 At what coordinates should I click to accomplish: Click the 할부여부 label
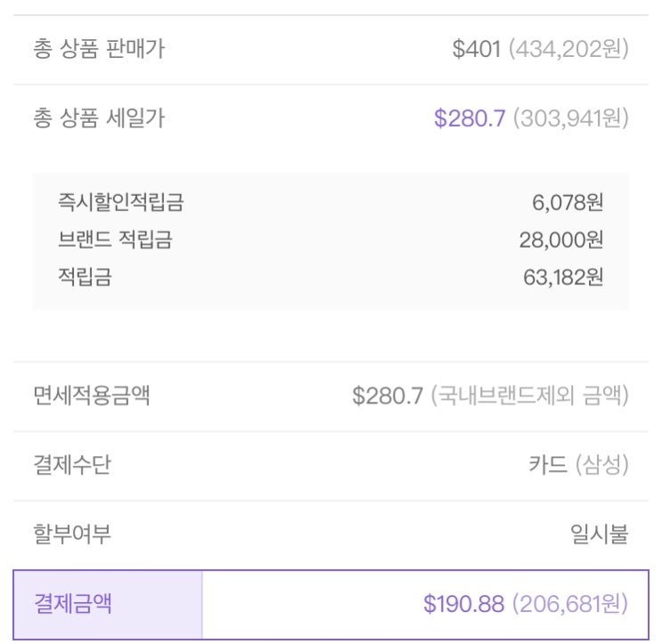tap(72, 534)
